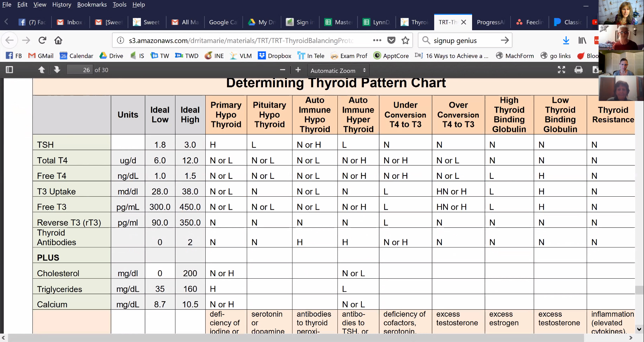Viewport: 644px width, 342px height.
Task: Go to the browser home page
Action: pyautogui.click(x=58, y=40)
